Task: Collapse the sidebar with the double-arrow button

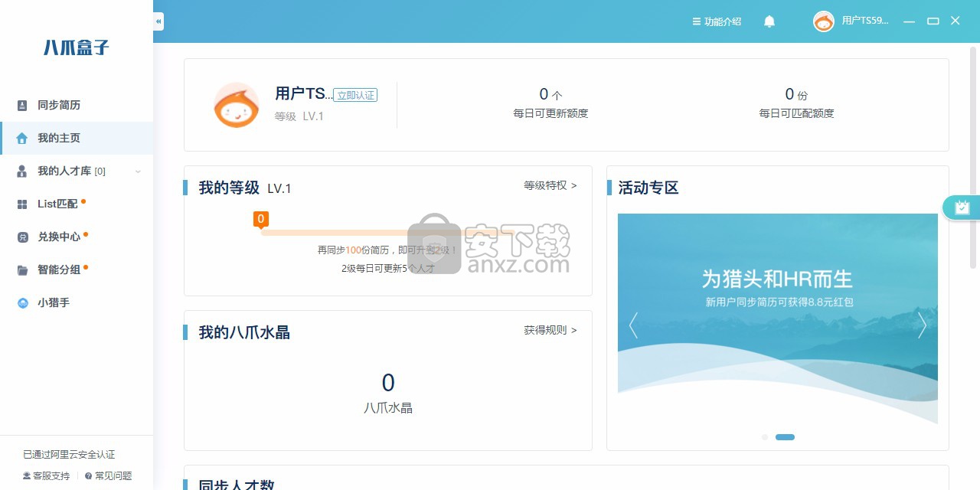Action: 158,21
